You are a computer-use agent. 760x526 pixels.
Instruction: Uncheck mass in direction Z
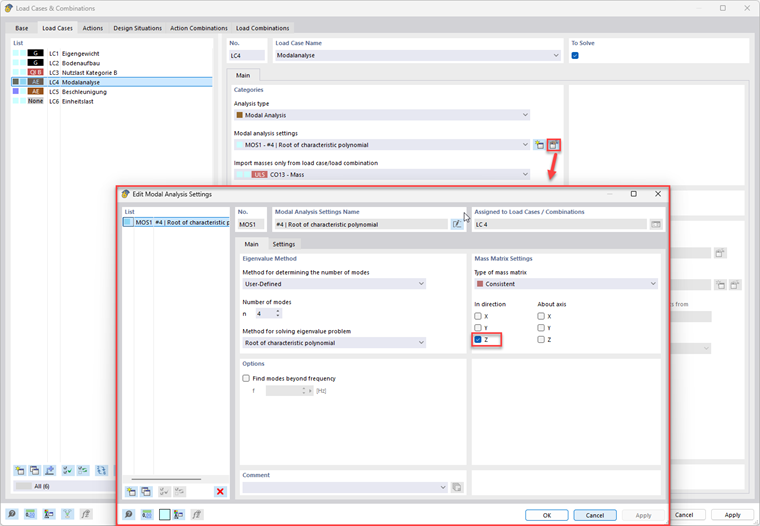(478, 339)
